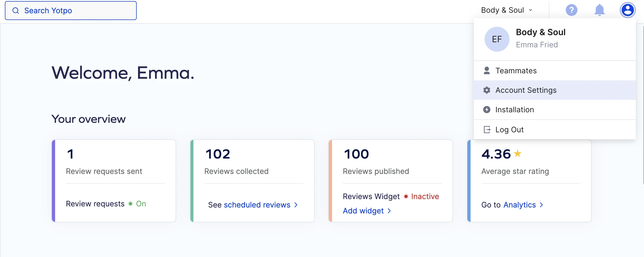Click the search magnifier icon
The image size is (644, 257).
[16, 11]
